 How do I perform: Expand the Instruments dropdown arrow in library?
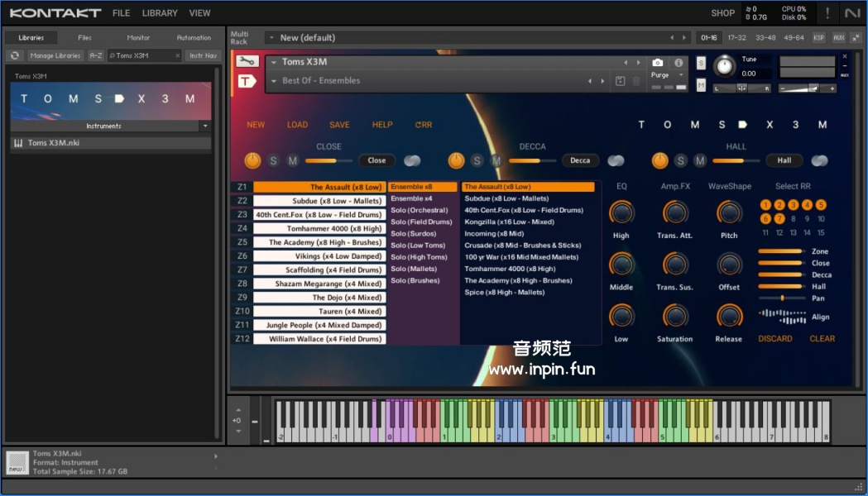pyautogui.click(x=205, y=126)
